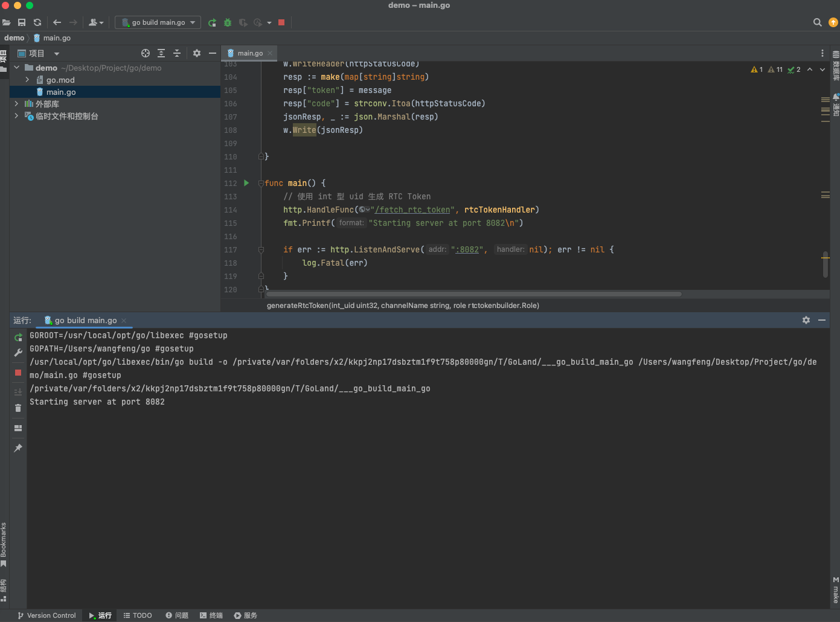Open the 运行 tool window tab
The height and width of the screenshot is (622, 840).
tap(100, 615)
